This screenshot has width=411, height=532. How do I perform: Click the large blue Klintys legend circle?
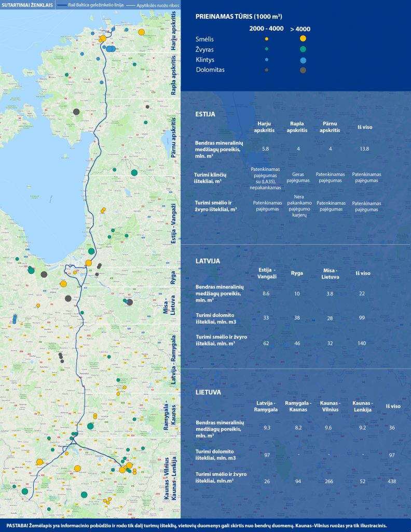303,60
